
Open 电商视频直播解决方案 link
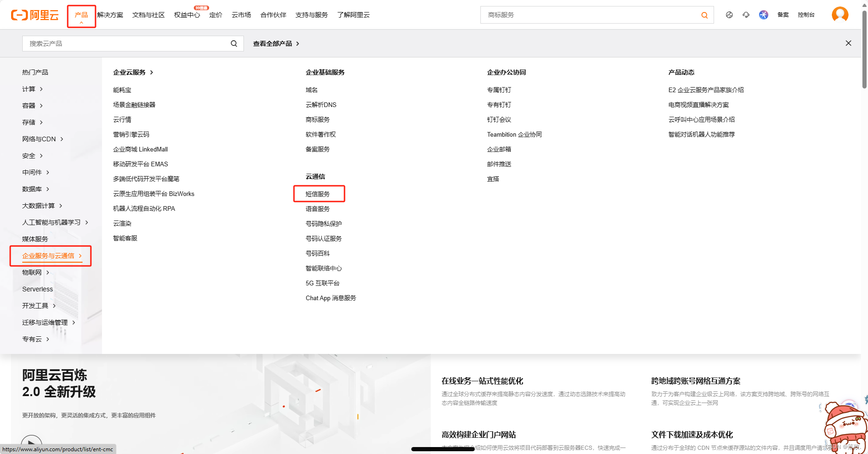coord(699,105)
